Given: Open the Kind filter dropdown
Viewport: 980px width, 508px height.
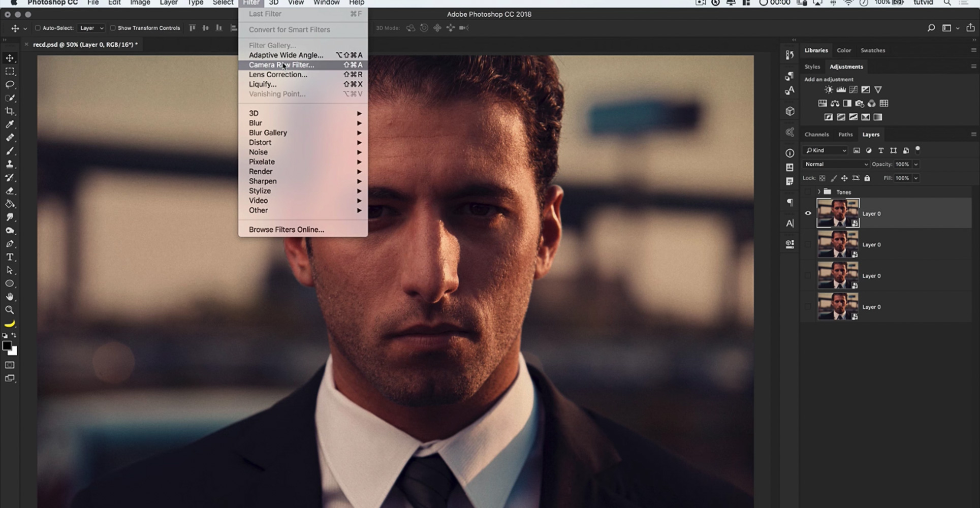Looking at the screenshot, I should [x=825, y=150].
